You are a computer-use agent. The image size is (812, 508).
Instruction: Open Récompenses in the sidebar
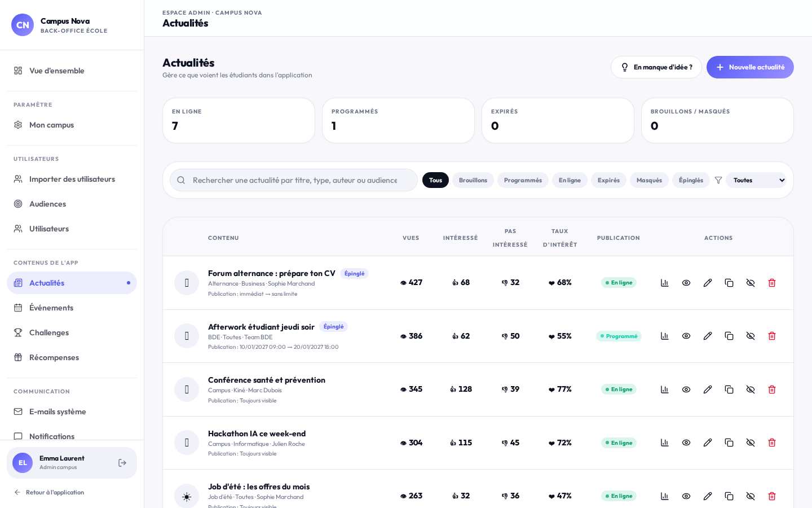[x=72, y=357]
